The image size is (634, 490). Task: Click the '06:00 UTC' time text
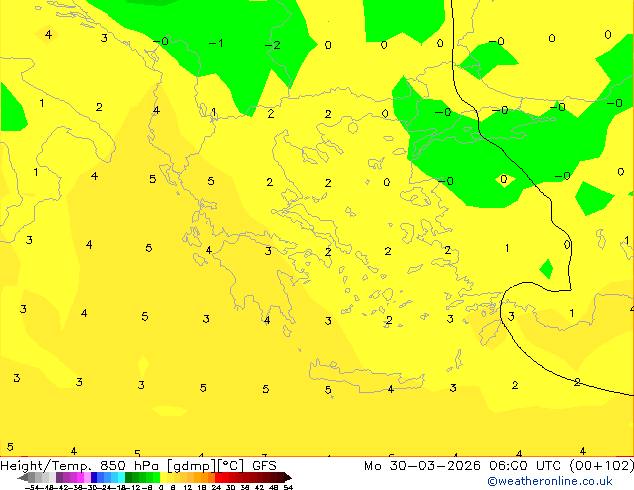[525, 466]
